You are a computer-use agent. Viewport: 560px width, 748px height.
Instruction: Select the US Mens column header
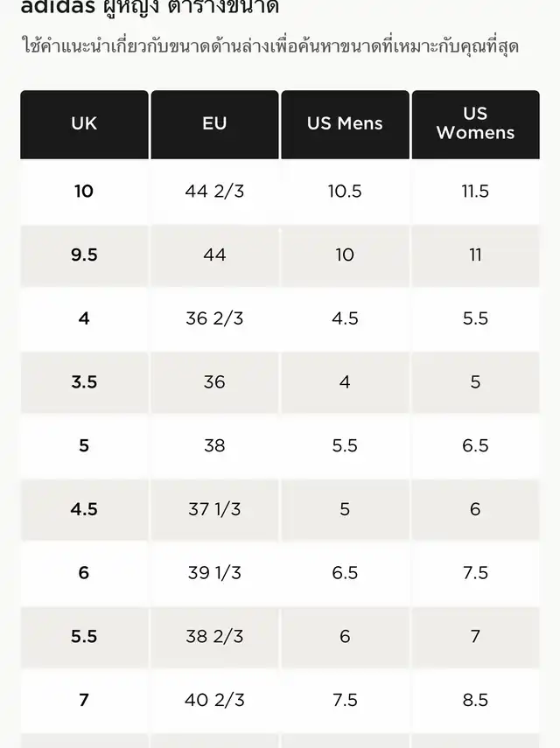point(345,123)
